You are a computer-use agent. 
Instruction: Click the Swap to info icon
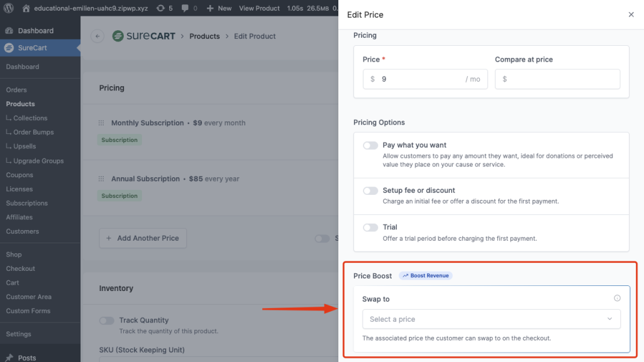pyautogui.click(x=617, y=299)
